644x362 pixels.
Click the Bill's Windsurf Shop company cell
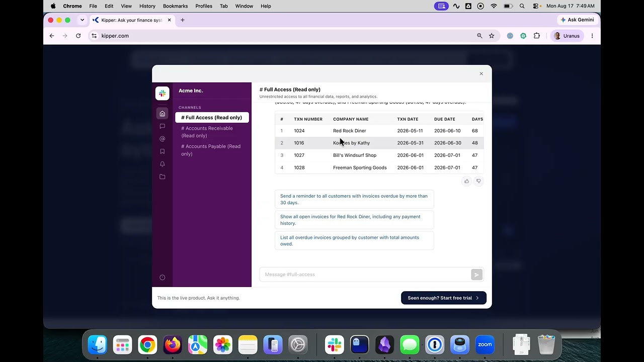tap(355, 155)
